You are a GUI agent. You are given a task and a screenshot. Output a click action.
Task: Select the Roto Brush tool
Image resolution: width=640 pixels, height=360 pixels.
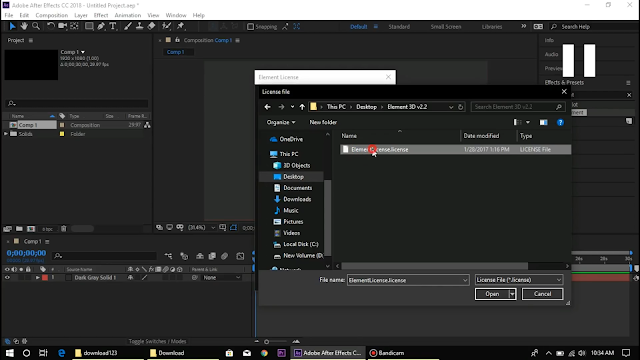[166, 26]
